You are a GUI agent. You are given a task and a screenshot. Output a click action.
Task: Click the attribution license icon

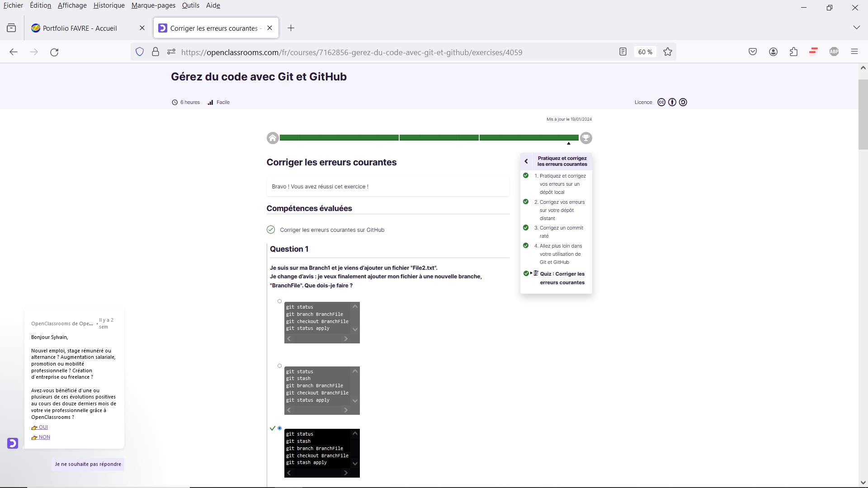(672, 102)
